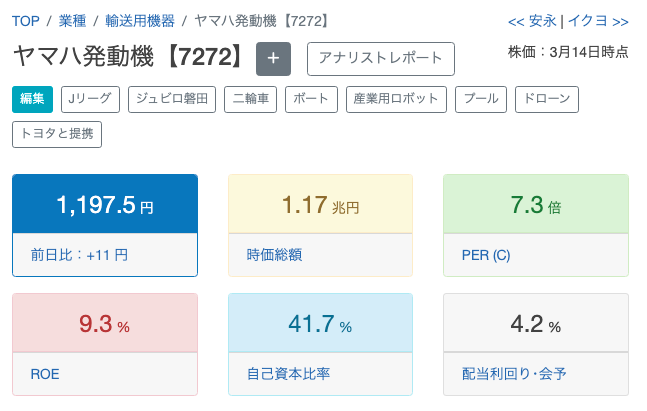Open the 自己資本比率 label link
The image size is (647, 411).
tap(288, 374)
